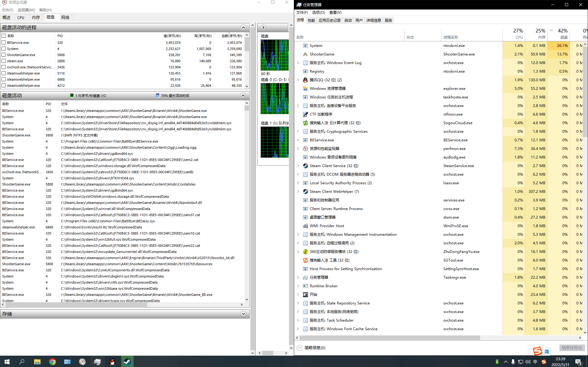Click the graph pane collapse arrow button
The height and width of the screenshot is (367, 588).
point(263,27)
